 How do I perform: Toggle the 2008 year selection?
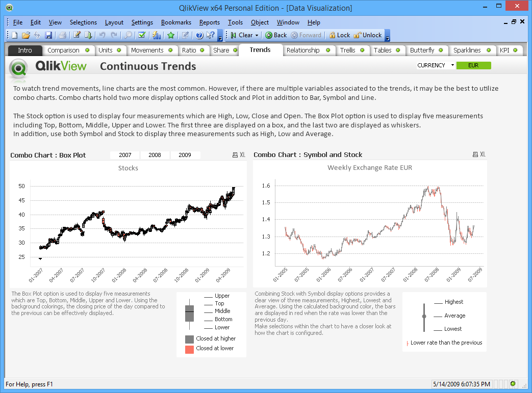click(155, 155)
